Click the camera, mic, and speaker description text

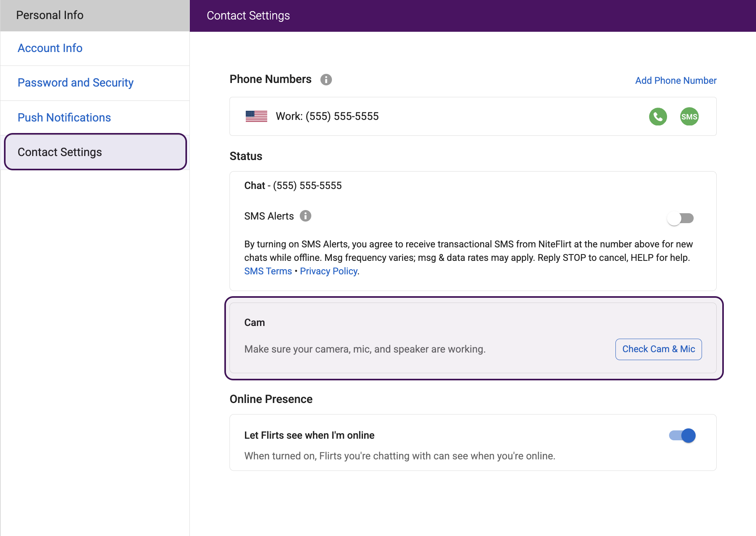(x=365, y=349)
